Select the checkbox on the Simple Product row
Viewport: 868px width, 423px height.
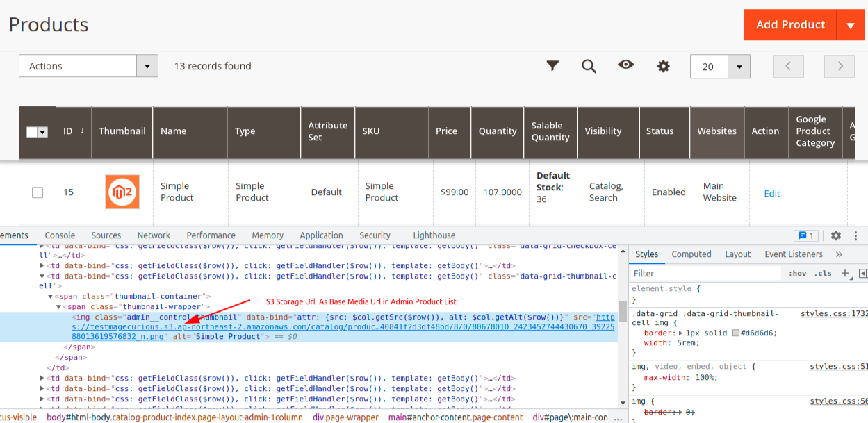pos(37,192)
